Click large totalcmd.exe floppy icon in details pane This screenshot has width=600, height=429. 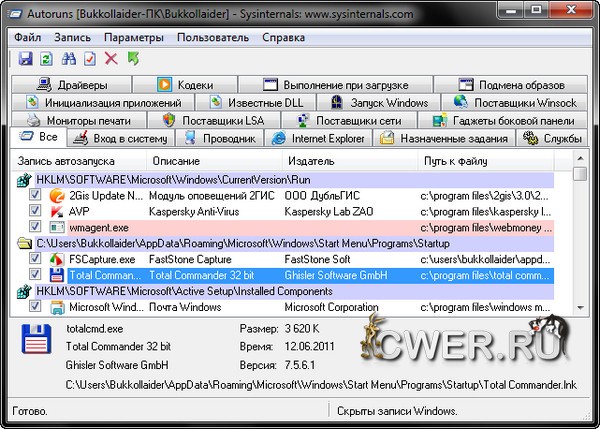coord(36,339)
